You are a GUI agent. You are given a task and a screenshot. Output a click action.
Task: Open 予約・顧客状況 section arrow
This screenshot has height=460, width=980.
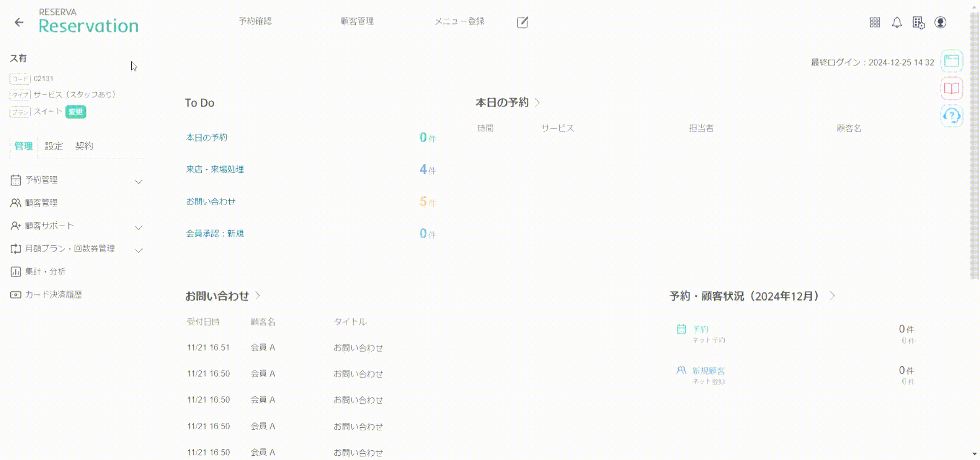click(x=833, y=296)
